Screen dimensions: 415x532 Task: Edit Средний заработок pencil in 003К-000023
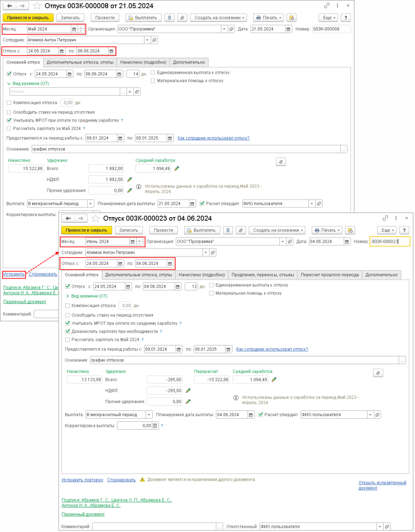pos(274,380)
